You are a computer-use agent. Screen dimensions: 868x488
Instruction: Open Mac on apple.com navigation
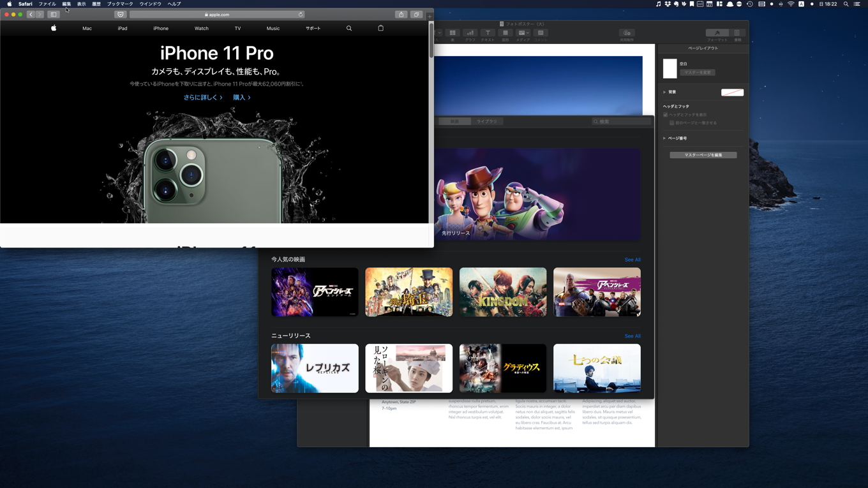tap(87, 28)
